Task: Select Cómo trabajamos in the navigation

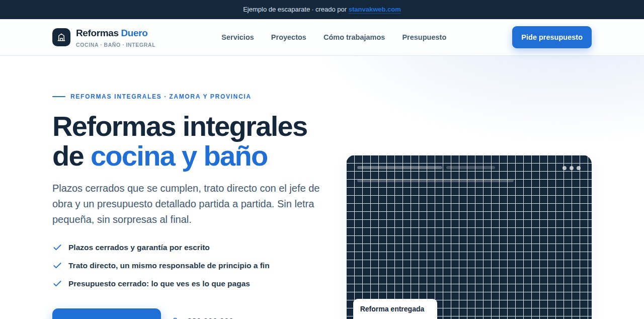Action: pyautogui.click(x=354, y=37)
